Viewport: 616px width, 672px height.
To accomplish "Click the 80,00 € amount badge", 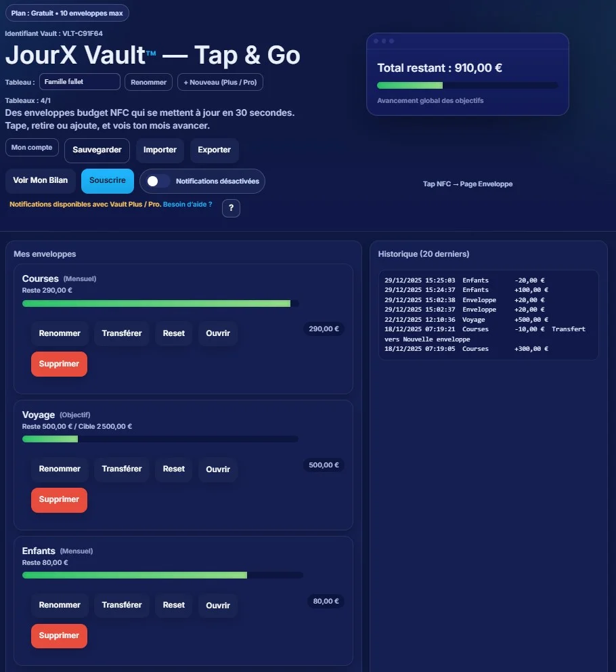I will tap(326, 602).
